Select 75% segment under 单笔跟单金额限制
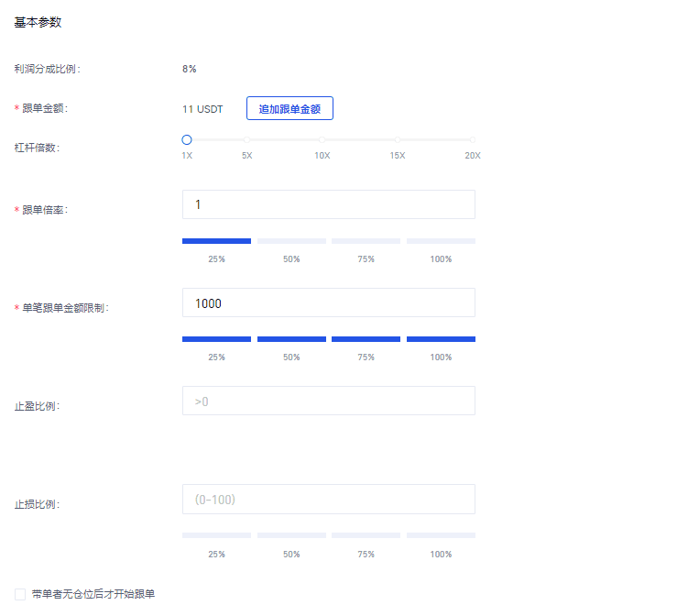The height and width of the screenshot is (616, 688). 366,339
